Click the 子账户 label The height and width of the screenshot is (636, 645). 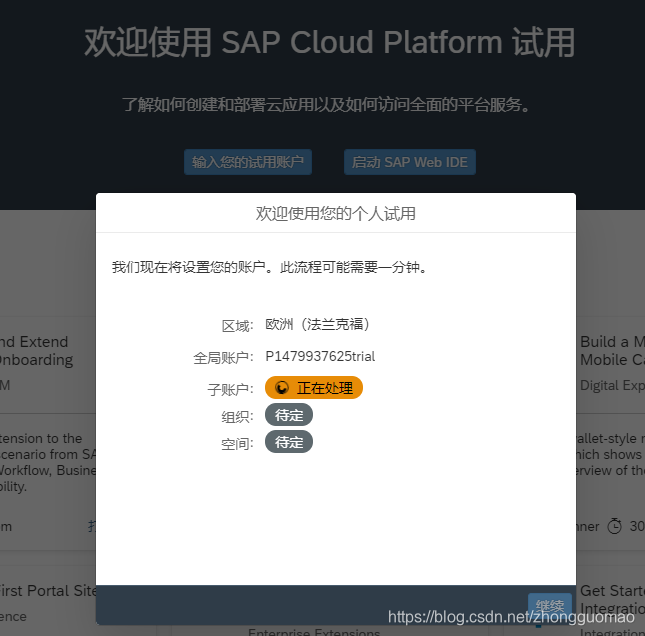[x=230, y=389]
